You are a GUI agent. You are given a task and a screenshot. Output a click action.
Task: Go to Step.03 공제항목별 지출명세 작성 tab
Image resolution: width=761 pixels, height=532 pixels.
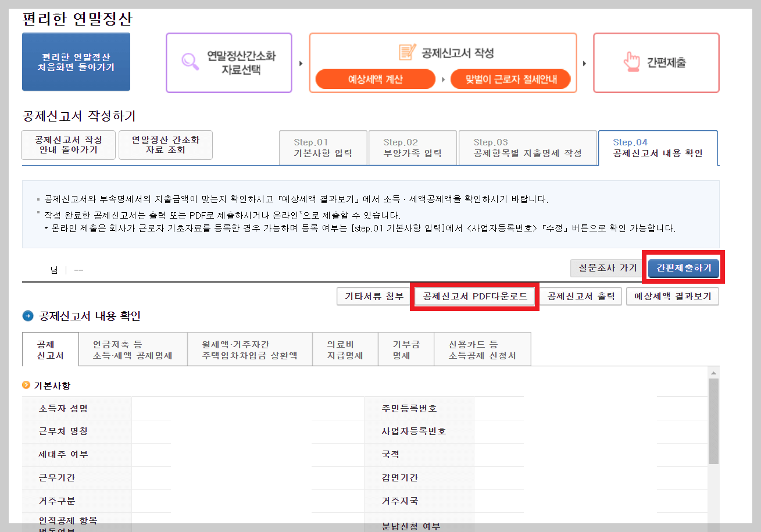coord(528,148)
